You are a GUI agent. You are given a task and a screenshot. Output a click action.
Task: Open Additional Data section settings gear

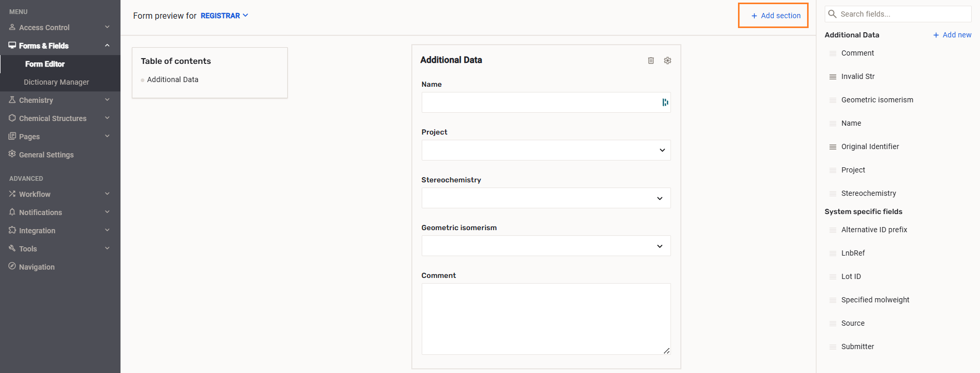(x=667, y=61)
